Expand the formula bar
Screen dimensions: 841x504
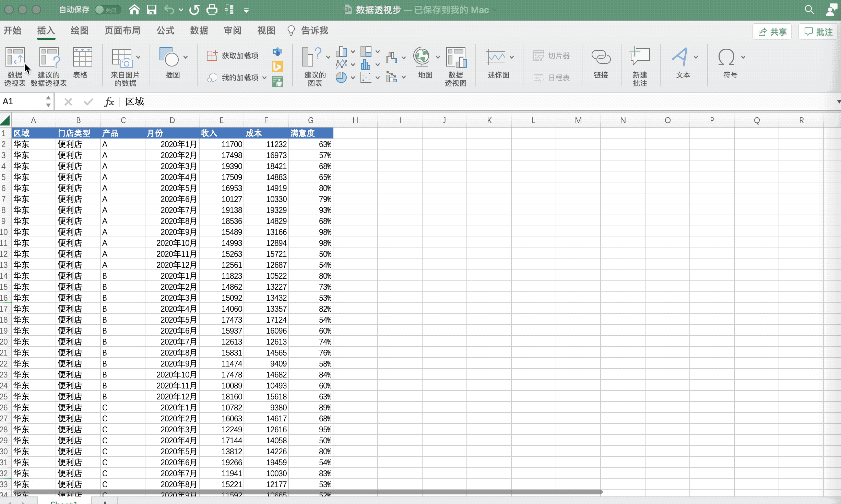point(838,101)
